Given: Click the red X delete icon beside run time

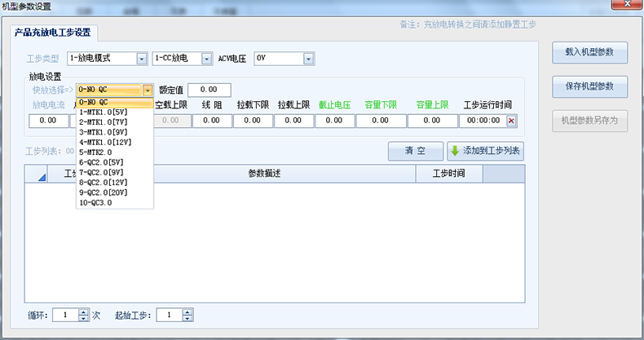Looking at the screenshot, I should (512, 121).
